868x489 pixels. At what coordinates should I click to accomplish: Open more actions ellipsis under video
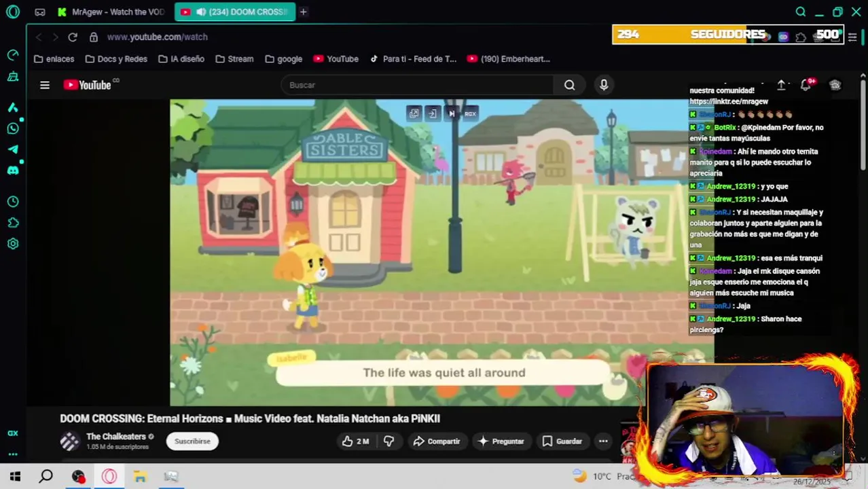tap(603, 441)
